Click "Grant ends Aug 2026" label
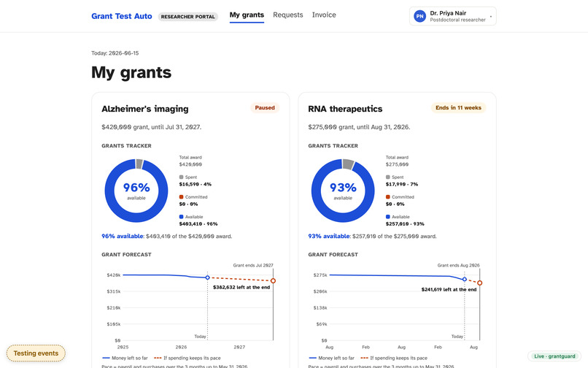This screenshot has height=368, width=588. [x=459, y=265]
